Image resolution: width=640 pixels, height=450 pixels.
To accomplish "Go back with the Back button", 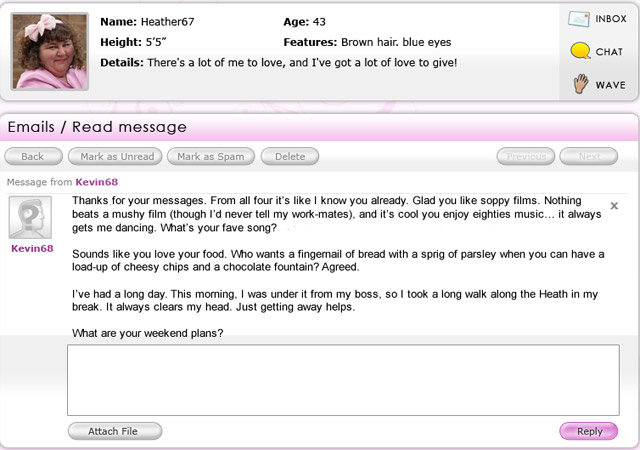I will coord(33,156).
